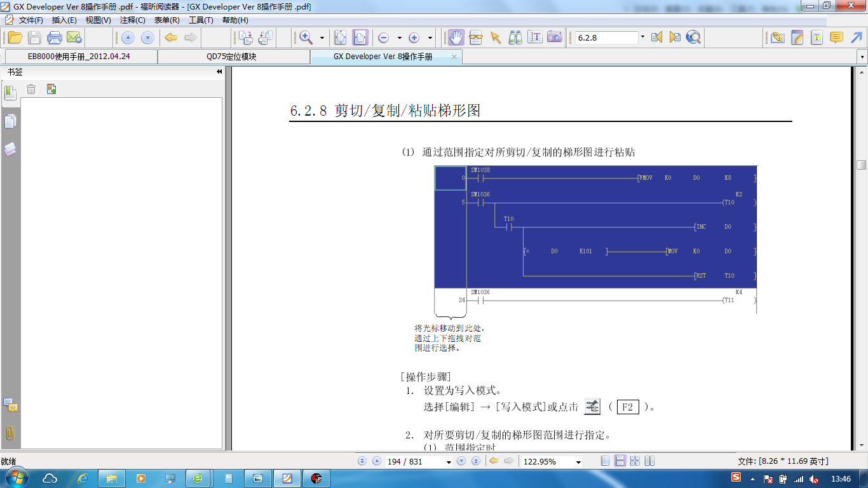
Task: Collapse the 书签 bookmarks panel
Action: pyautogui.click(x=219, y=72)
